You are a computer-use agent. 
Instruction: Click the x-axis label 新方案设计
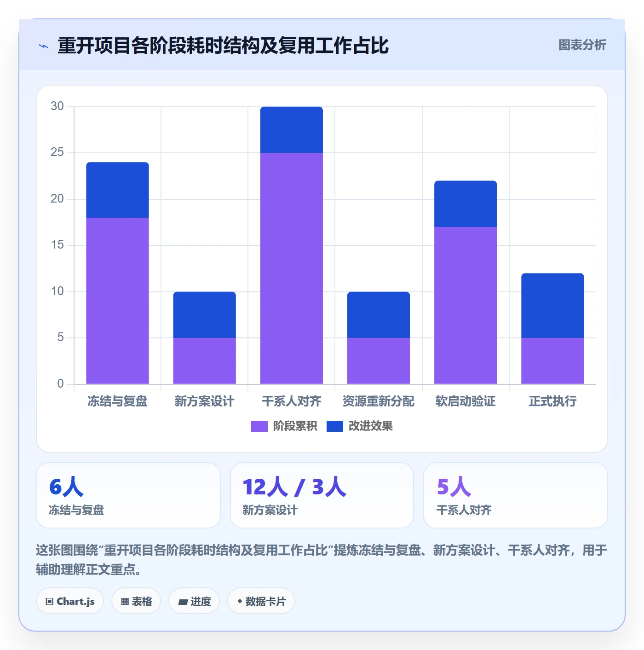204,401
